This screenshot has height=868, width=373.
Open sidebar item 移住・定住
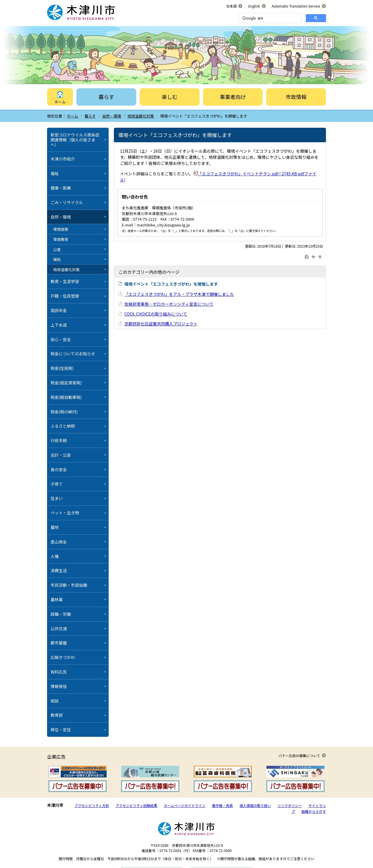click(78, 730)
